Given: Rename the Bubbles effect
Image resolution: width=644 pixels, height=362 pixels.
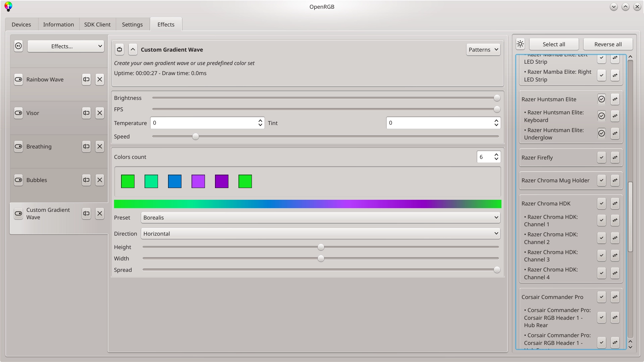Looking at the screenshot, I should tap(86, 180).
